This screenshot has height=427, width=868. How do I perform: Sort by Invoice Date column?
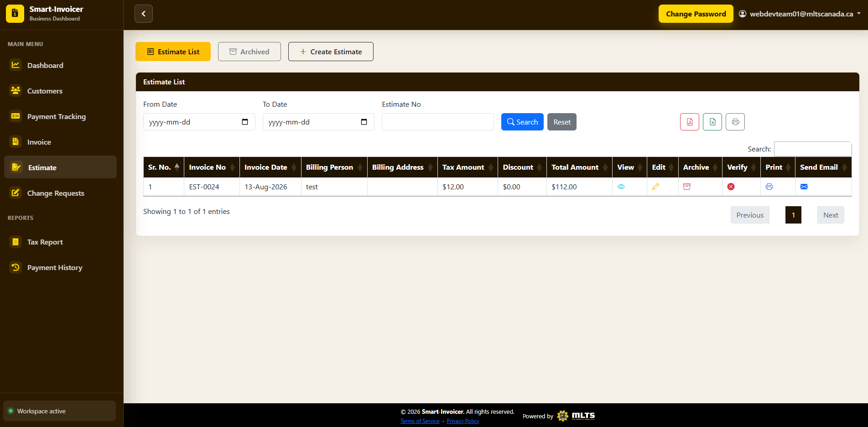point(270,167)
